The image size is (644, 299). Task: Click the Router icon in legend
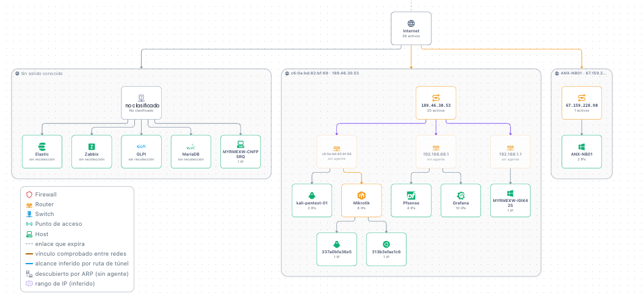click(x=29, y=204)
